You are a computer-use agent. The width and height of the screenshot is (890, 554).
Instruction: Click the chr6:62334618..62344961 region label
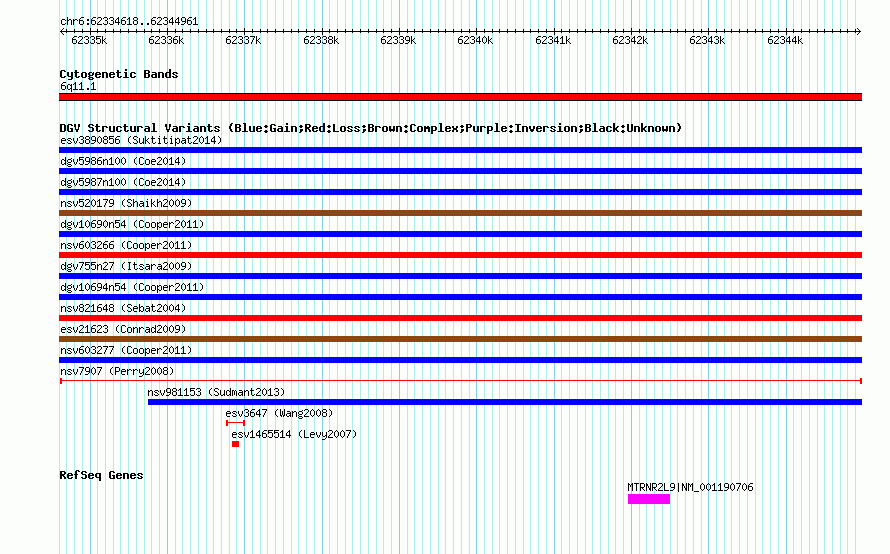click(x=129, y=21)
